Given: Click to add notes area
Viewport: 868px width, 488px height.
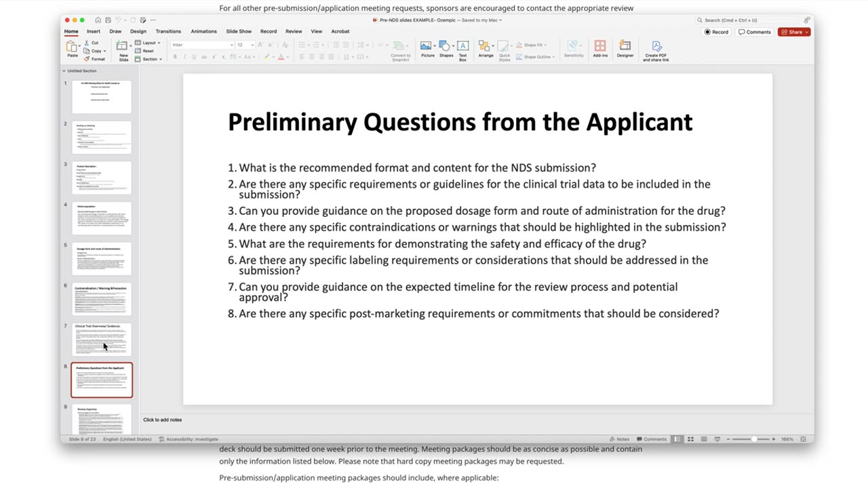Looking at the screenshot, I should (163, 420).
